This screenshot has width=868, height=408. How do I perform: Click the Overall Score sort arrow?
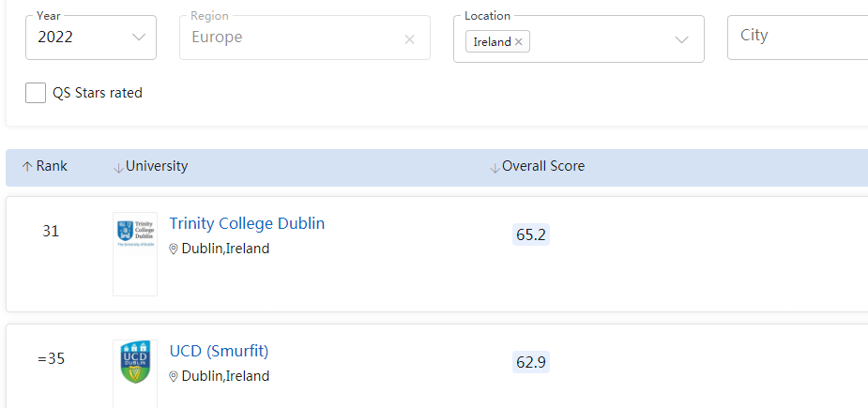495,167
